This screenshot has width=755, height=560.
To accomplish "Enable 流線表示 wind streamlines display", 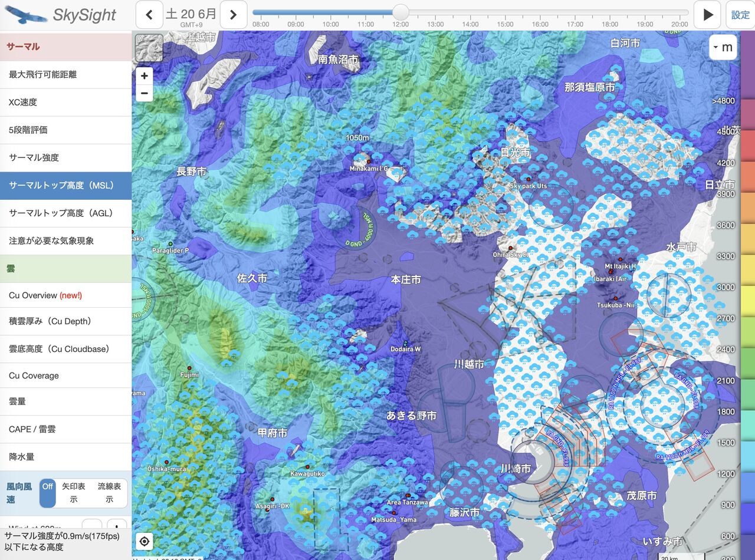I will 109,493.
